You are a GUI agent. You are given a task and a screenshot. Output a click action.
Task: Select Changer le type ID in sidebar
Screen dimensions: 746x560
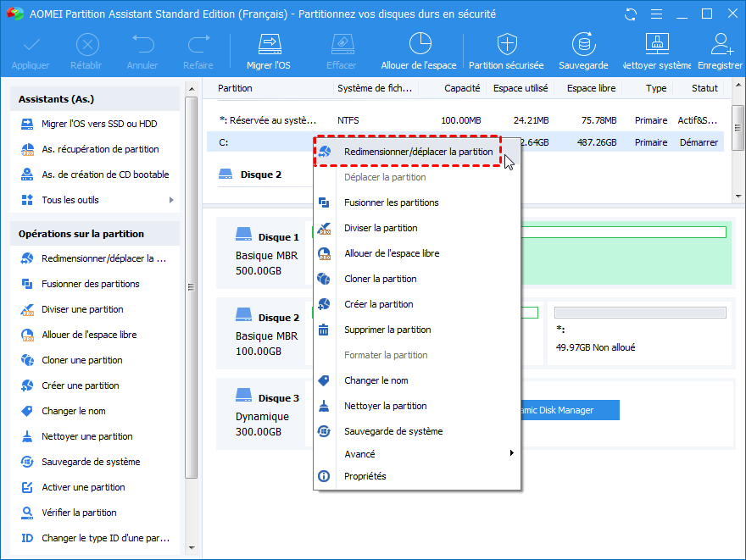[95, 539]
